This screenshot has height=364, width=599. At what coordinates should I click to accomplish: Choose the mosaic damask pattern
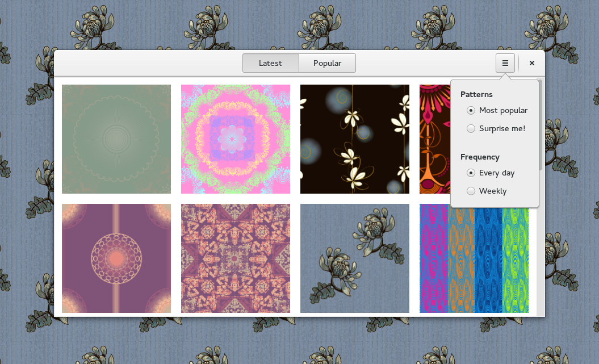235,258
